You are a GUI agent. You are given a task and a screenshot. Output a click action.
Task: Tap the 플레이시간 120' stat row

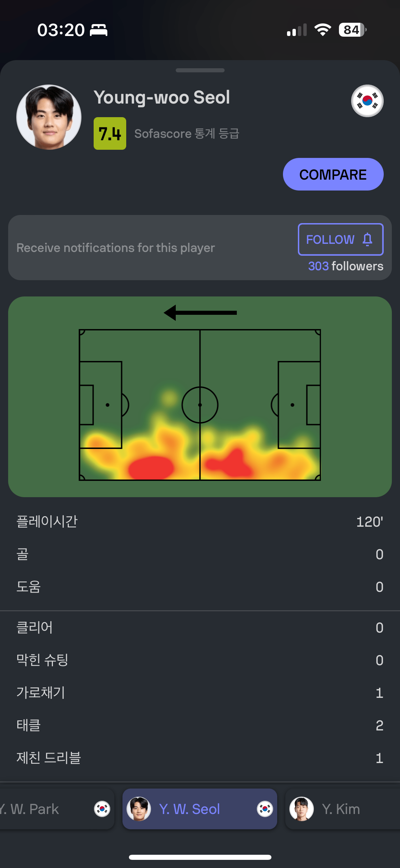(x=200, y=522)
